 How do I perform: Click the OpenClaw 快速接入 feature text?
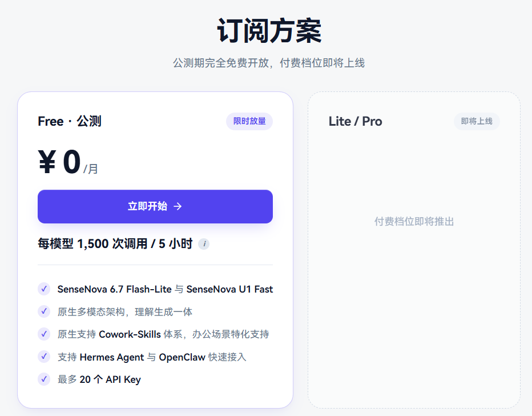point(203,357)
